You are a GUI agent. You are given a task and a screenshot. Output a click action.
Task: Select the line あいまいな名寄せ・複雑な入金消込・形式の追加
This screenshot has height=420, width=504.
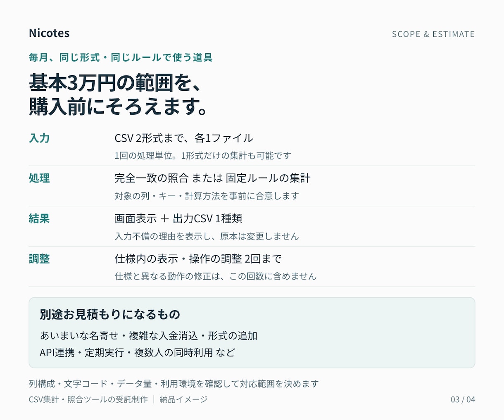pos(149,336)
